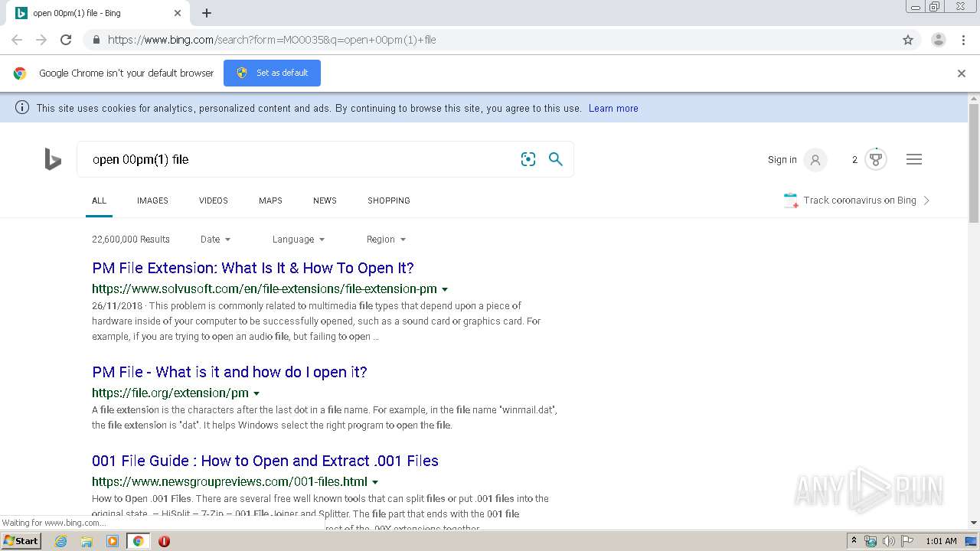This screenshot has height=551, width=980.
Task: View site lock security info
Action: click(x=96, y=40)
